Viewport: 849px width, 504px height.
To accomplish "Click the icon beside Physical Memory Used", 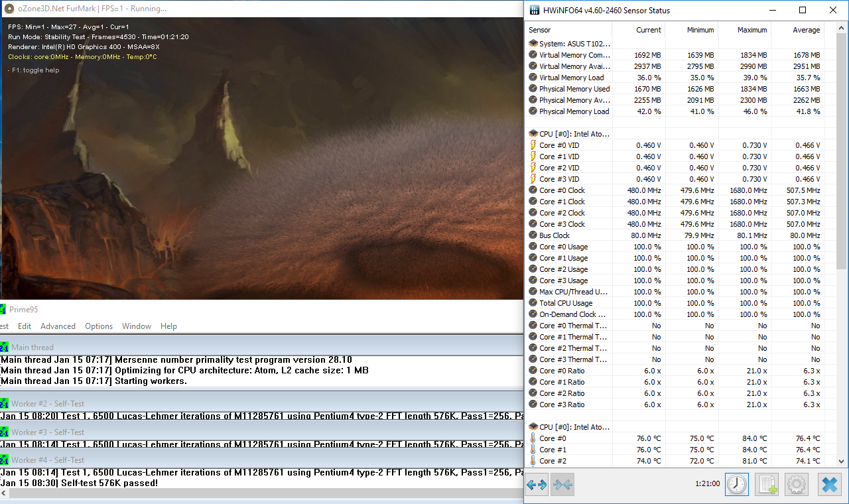I will 533,89.
